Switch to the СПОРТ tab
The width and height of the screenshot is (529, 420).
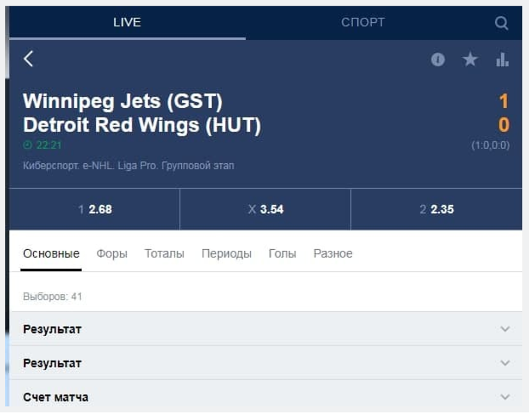(x=362, y=23)
